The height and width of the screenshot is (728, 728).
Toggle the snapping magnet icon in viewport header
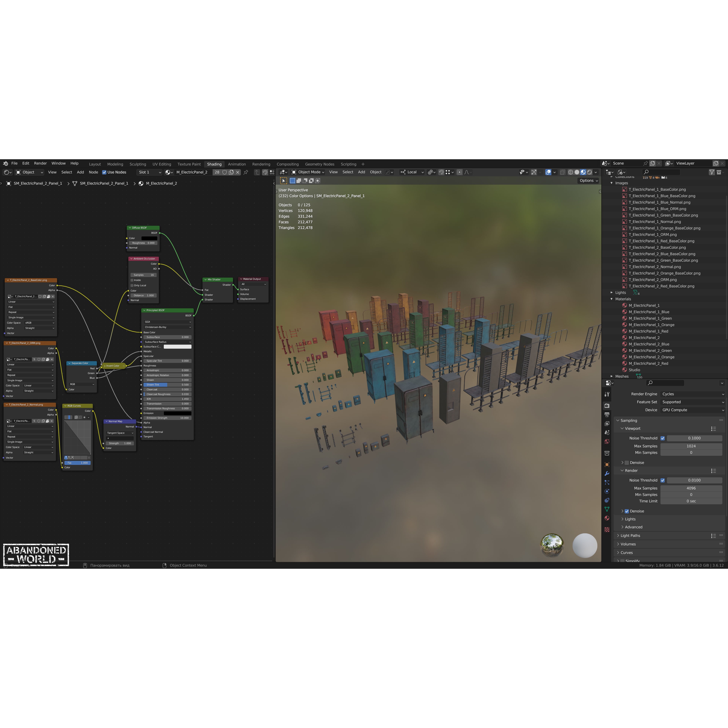pos(442,172)
